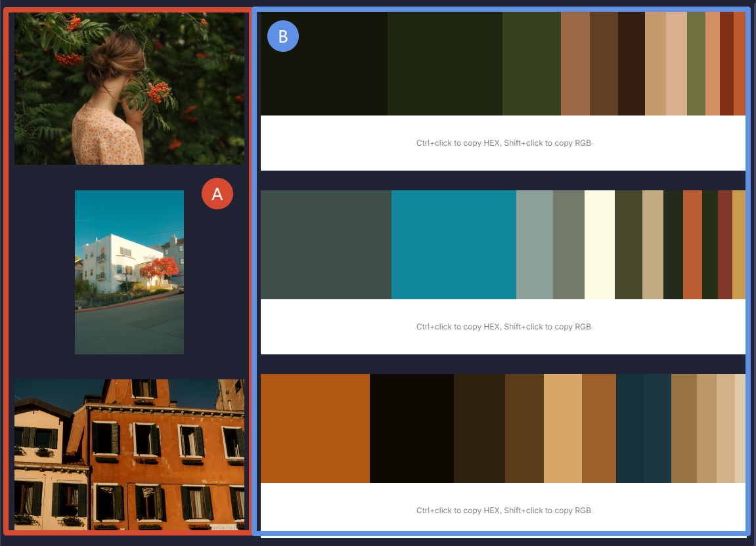Image resolution: width=756 pixels, height=546 pixels.
Task: Click the maroon brown swatch, house palette
Action: (725, 245)
